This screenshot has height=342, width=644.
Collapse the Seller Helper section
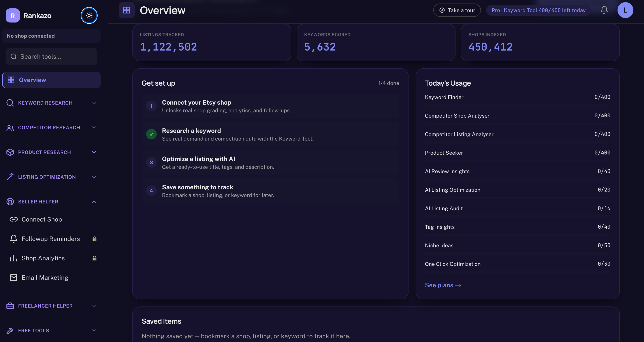(x=51, y=202)
